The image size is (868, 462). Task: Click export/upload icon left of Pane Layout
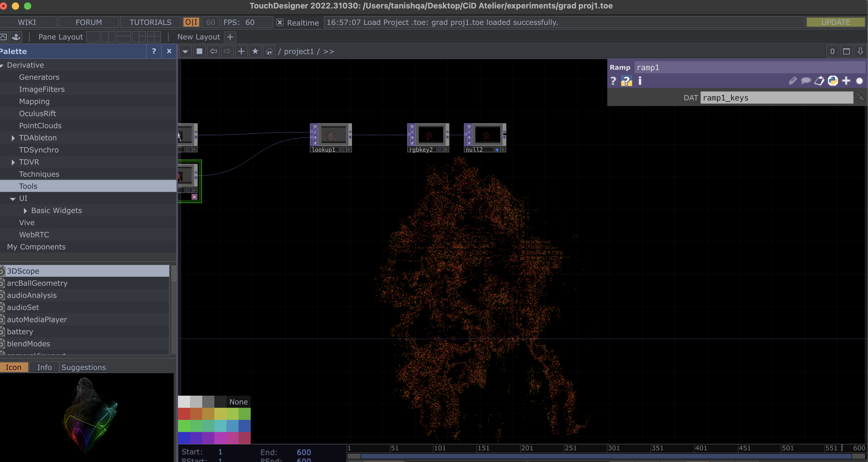tap(16, 37)
